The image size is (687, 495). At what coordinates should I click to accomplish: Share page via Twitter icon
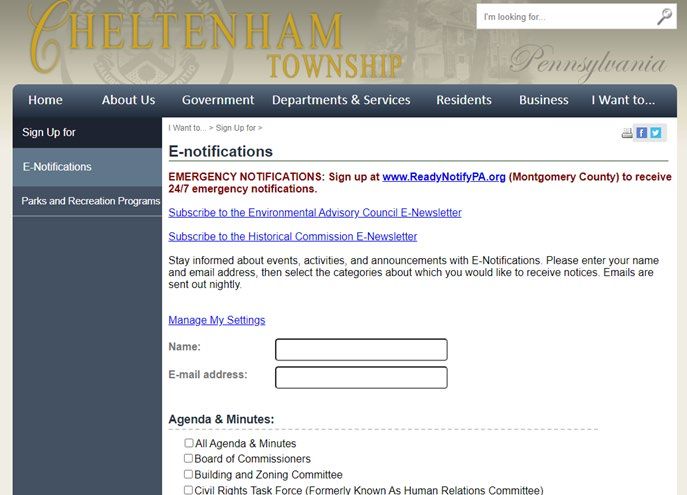656,133
